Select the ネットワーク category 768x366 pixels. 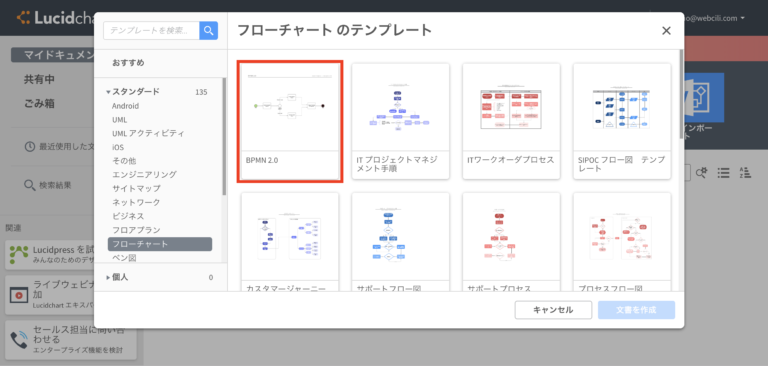136,202
